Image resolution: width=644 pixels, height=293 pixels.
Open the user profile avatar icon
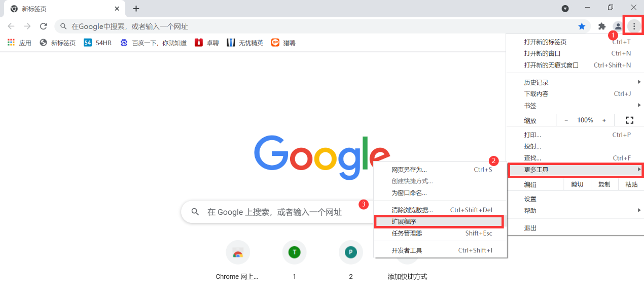pyautogui.click(x=618, y=26)
